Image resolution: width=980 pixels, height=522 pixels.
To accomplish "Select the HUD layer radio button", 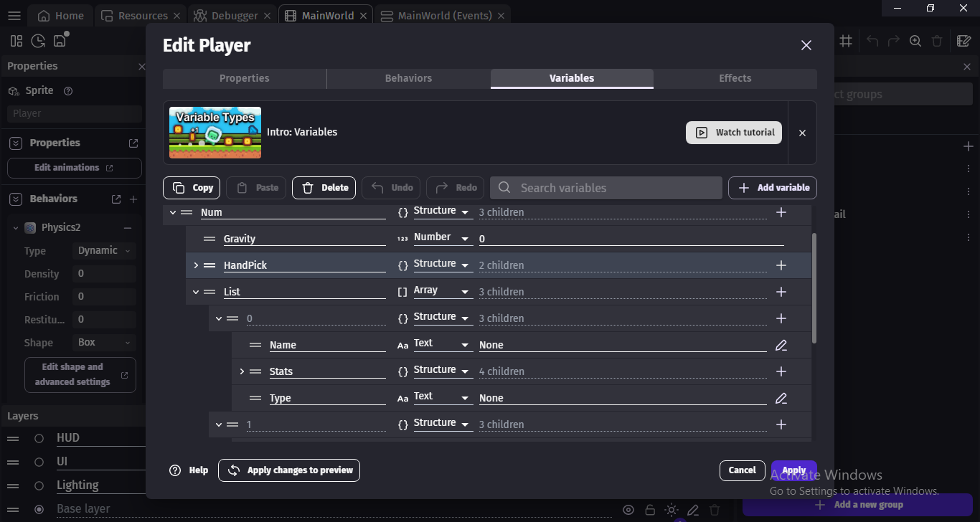I will (x=39, y=438).
